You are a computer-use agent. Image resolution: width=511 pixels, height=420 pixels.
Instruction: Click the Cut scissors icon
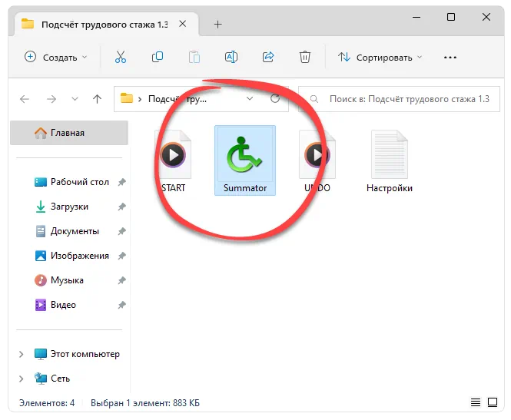click(x=120, y=57)
